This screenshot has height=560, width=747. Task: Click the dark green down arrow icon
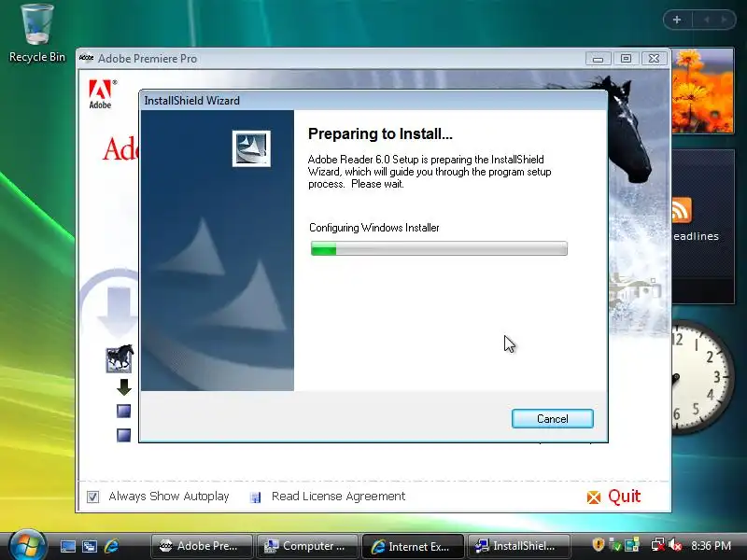pyautogui.click(x=124, y=386)
